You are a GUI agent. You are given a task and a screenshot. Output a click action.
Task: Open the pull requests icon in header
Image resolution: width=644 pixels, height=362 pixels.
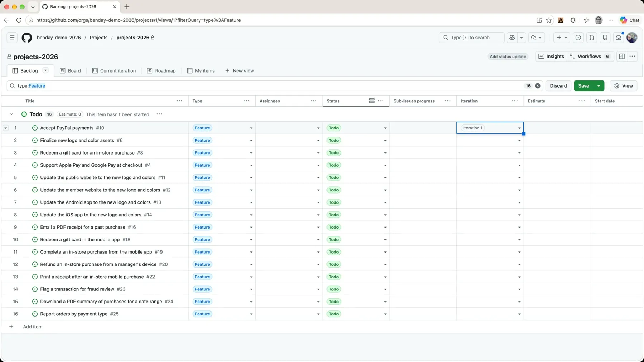click(592, 38)
